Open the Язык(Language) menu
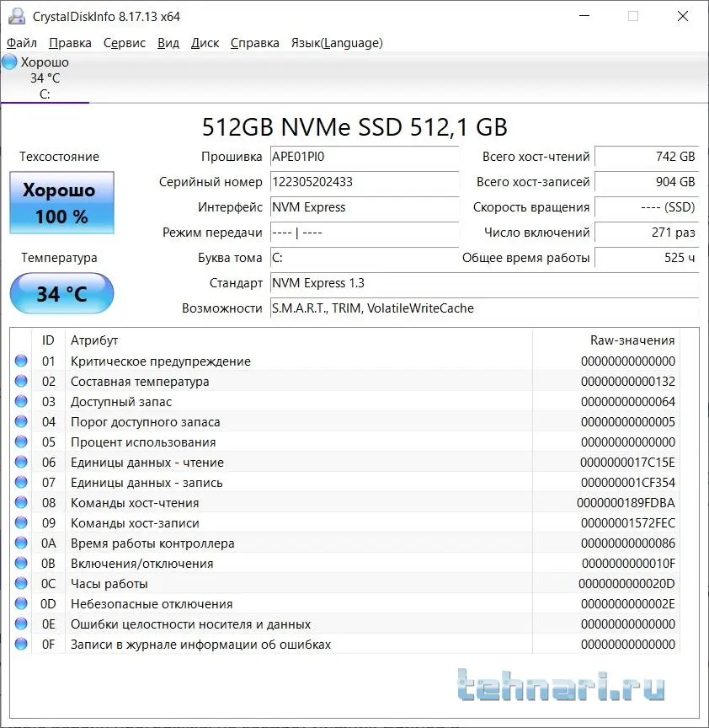 (337, 43)
